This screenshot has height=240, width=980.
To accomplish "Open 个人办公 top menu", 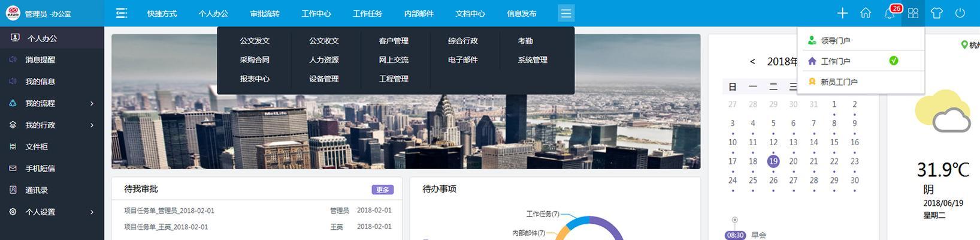I will [214, 13].
